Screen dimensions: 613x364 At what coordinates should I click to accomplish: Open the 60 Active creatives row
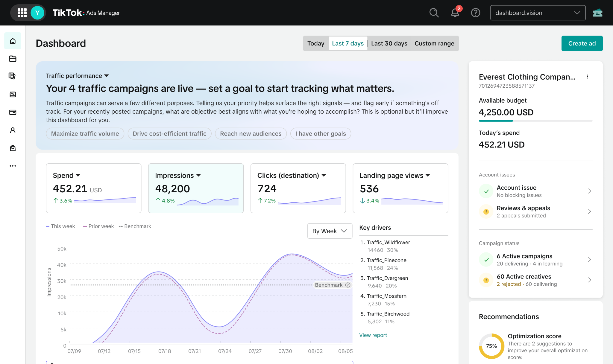pyautogui.click(x=535, y=280)
